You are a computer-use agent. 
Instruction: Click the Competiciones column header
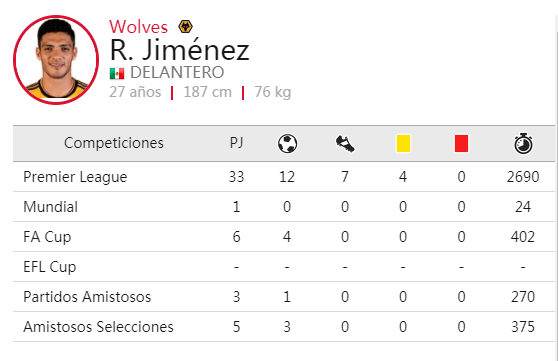114,143
